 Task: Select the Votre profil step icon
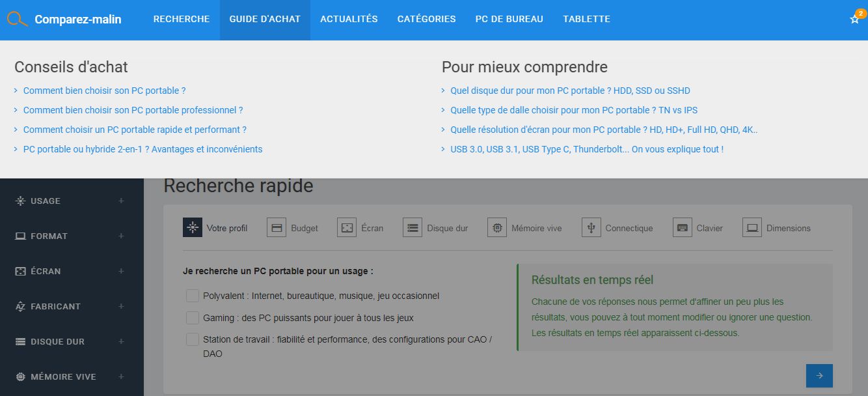point(192,227)
